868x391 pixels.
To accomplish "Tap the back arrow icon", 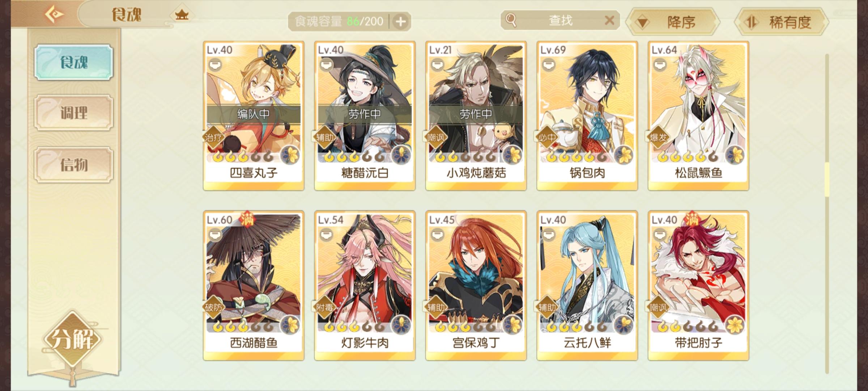I will [54, 14].
